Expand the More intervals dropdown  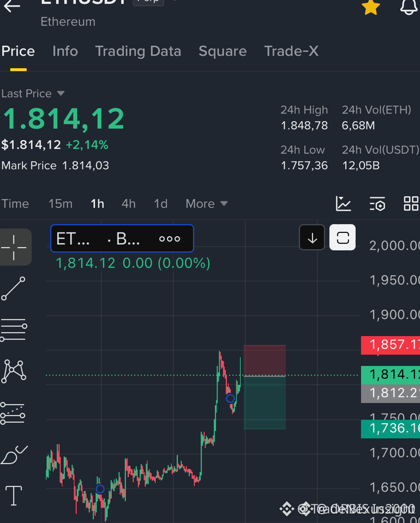pyautogui.click(x=207, y=204)
